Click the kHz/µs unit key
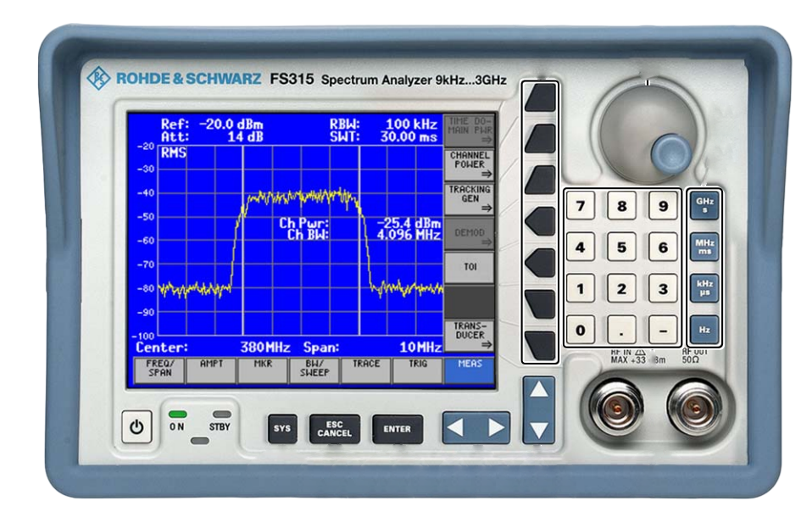 (704, 288)
